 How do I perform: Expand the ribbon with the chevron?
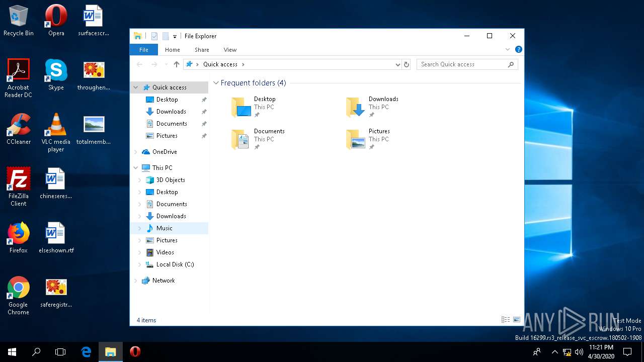(508, 49)
